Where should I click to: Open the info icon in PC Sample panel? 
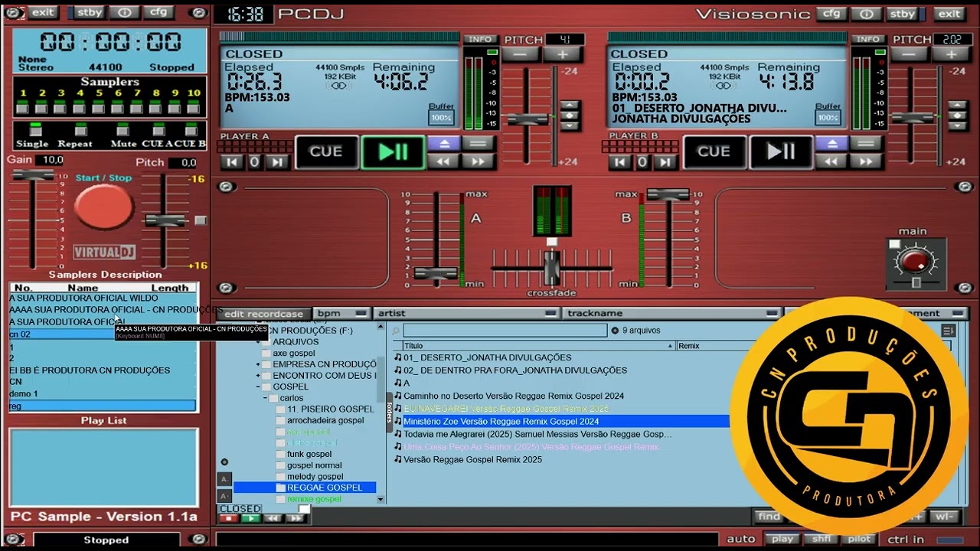click(x=123, y=12)
